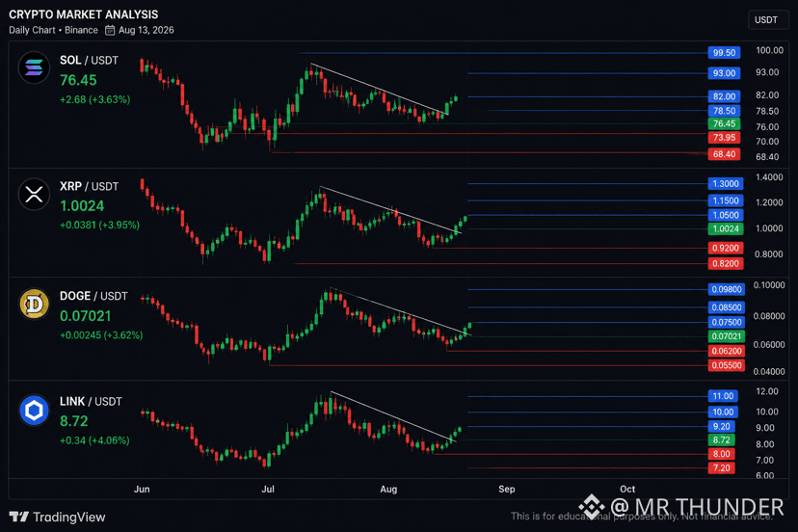
Task: Click the Oct label on time axis
Action: click(627, 489)
